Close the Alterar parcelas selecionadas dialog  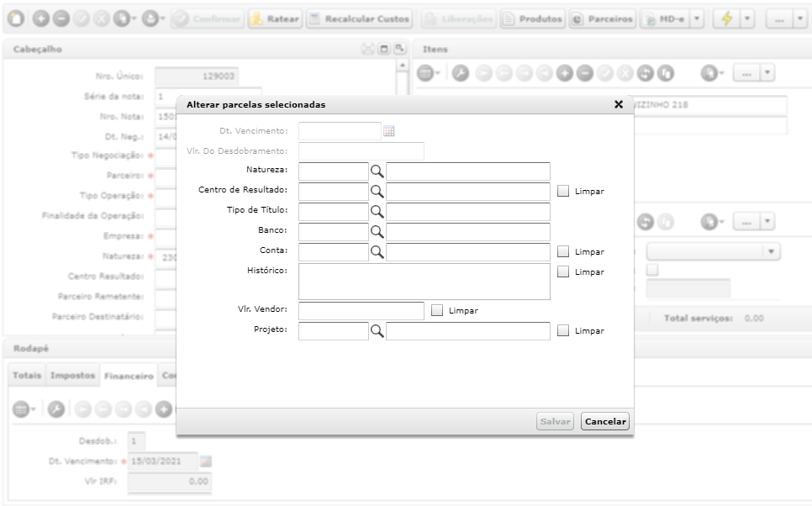click(x=619, y=104)
